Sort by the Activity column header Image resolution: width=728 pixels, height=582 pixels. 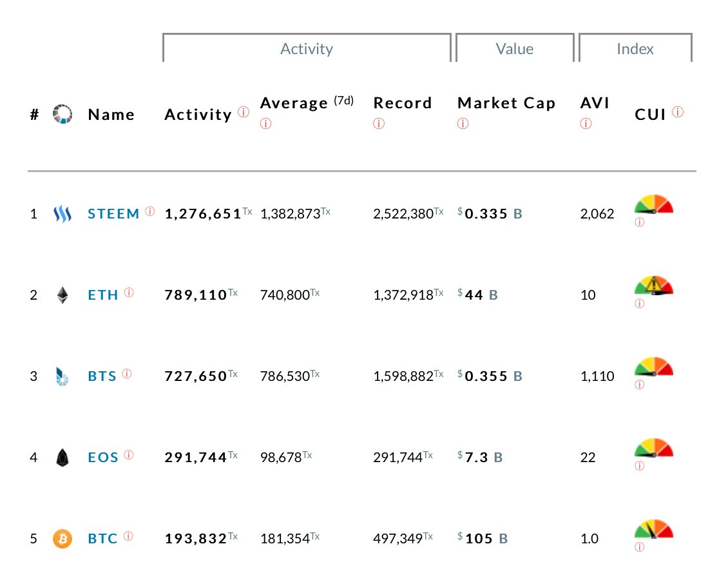[x=198, y=115]
